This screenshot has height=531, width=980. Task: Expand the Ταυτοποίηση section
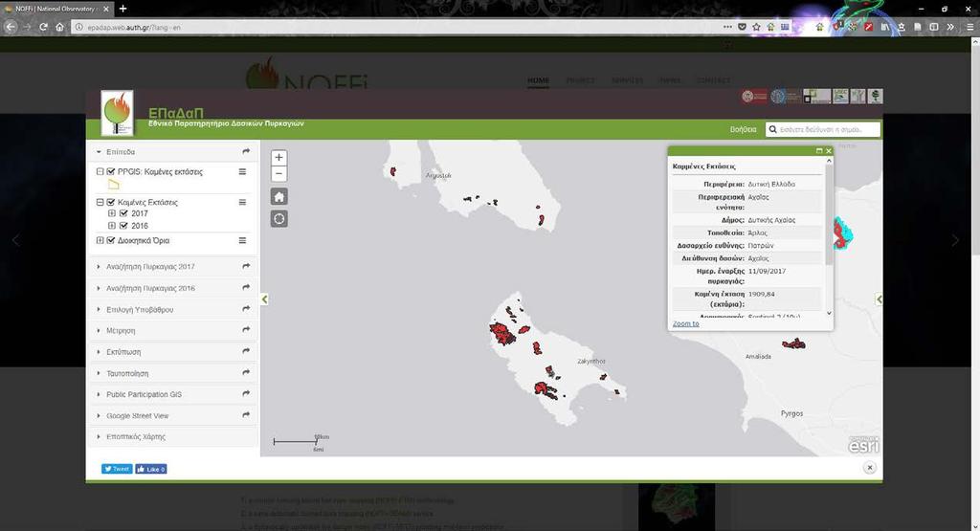172,373
